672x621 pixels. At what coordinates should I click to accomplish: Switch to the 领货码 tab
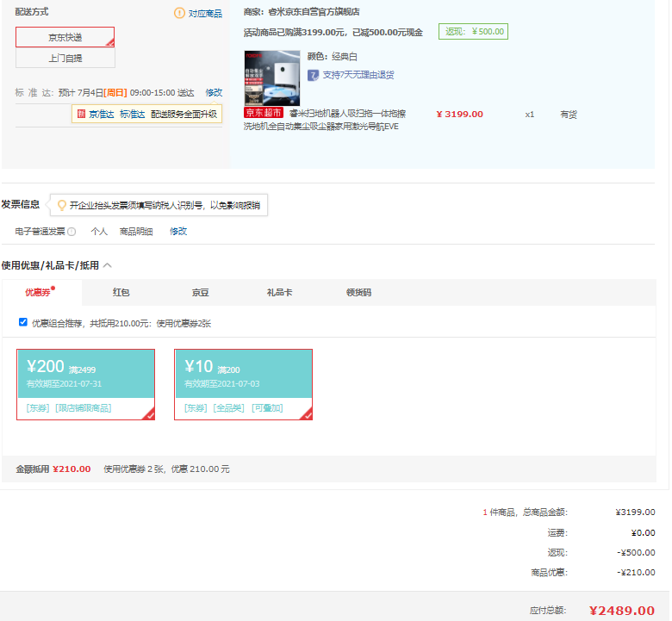pyautogui.click(x=358, y=292)
